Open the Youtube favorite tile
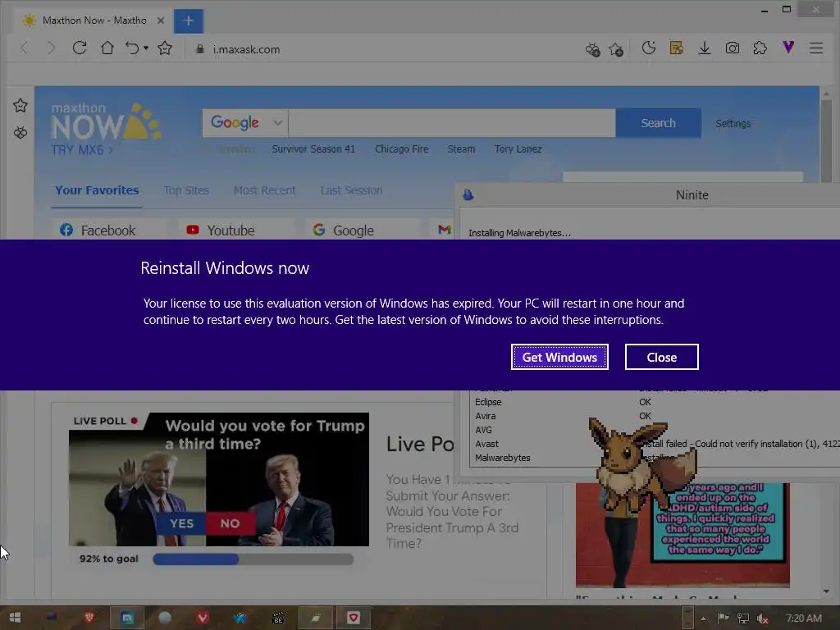Viewport: 840px width, 630px height. pos(236,231)
